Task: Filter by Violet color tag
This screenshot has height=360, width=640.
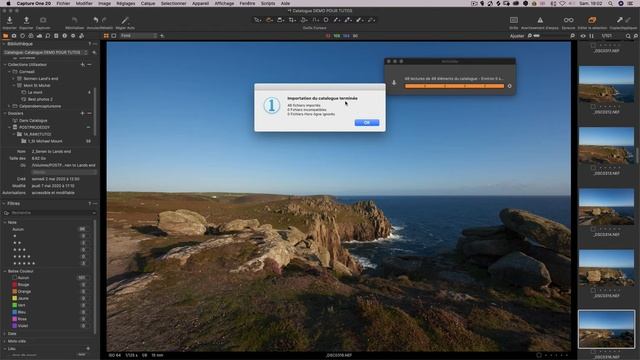Action: pyautogui.click(x=23, y=326)
